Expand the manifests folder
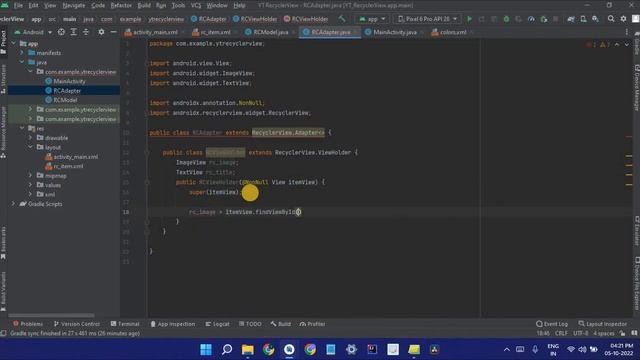Viewport: 640px width, 360px height. pyautogui.click(x=22, y=53)
